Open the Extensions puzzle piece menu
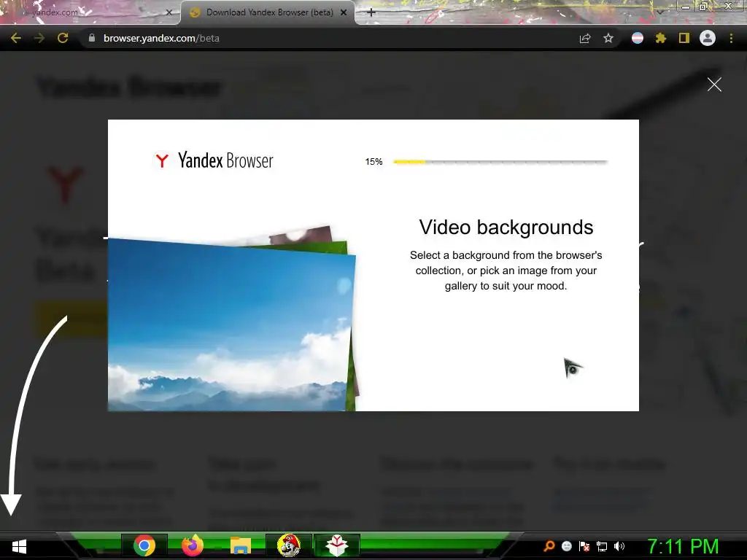 click(661, 38)
